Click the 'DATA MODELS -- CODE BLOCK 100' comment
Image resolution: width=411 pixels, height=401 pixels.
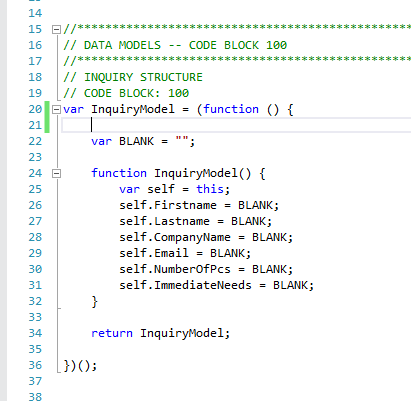point(175,45)
